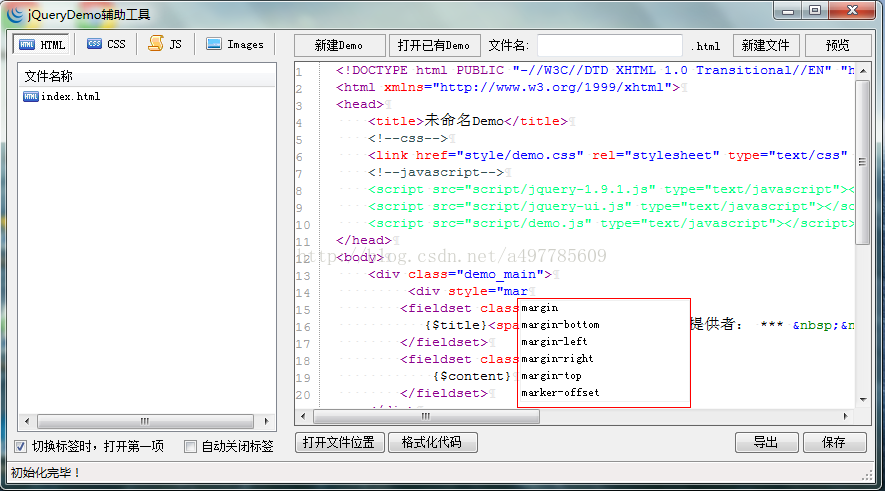This screenshot has height=491, width=885.
Task: Click the code editor horizontal scrollbar thumb
Action: click(x=426, y=417)
